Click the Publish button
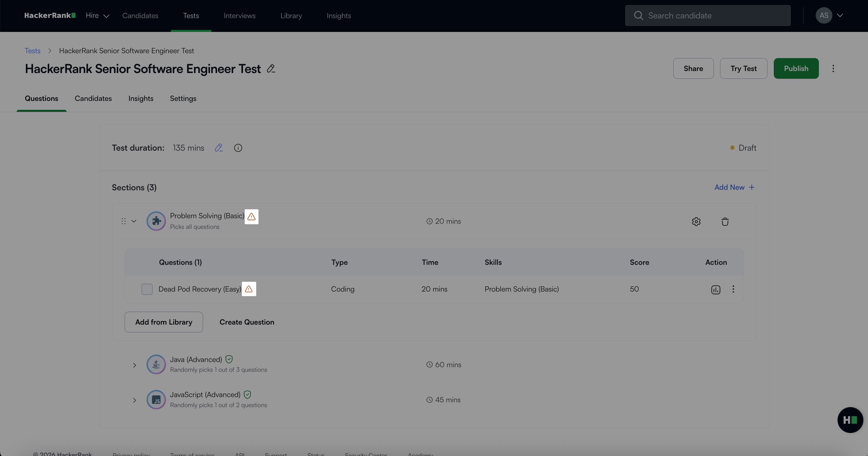Image resolution: width=868 pixels, height=456 pixels. click(x=796, y=68)
